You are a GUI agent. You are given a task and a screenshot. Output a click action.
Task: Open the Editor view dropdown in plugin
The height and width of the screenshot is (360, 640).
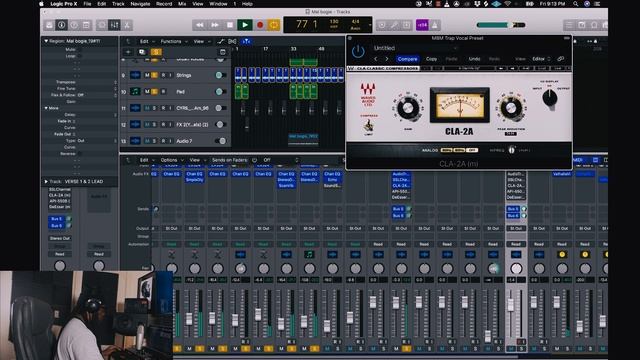click(x=541, y=59)
